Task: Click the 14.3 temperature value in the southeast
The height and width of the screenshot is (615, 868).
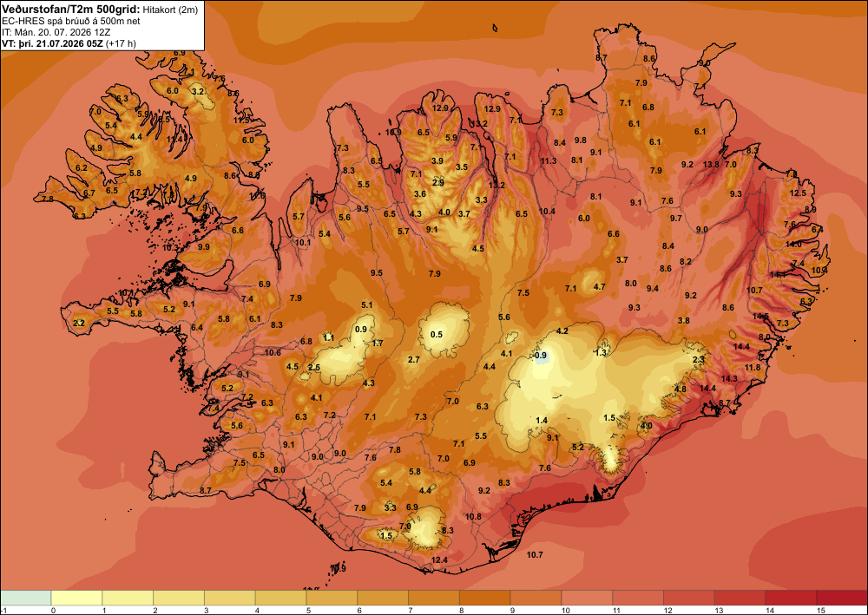Action: pos(729,378)
